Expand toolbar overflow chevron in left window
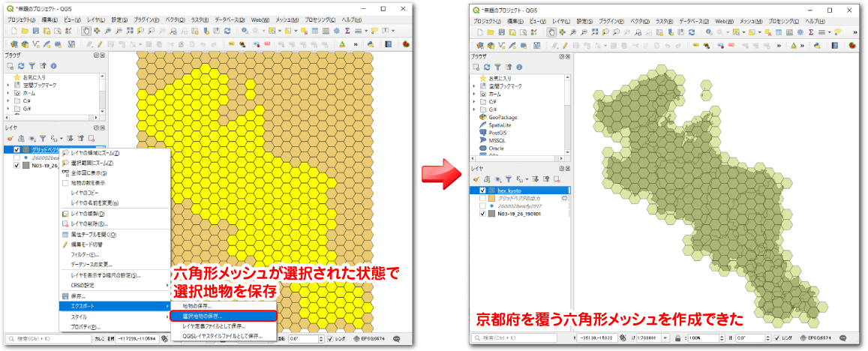This screenshot has height=351, width=868. point(356,43)
